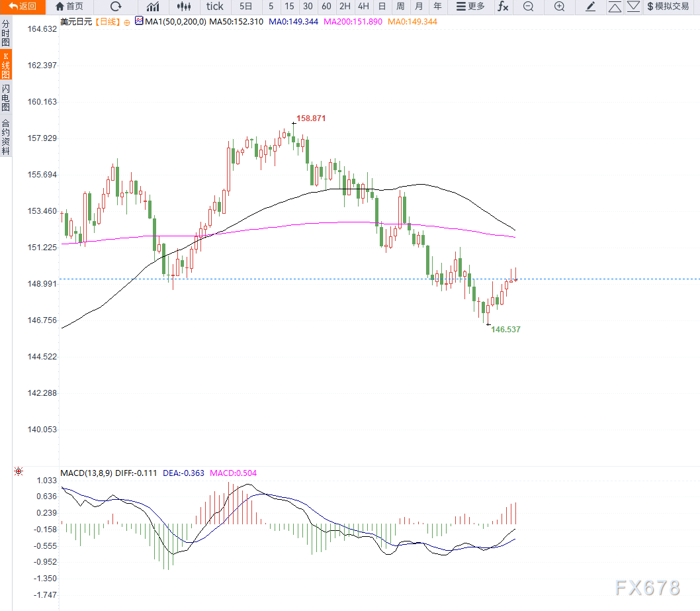This screenshot has height=611, width=700.
Task: Click MA1(50,0,200,0) indicator label
Action: (x=175, y=21)
